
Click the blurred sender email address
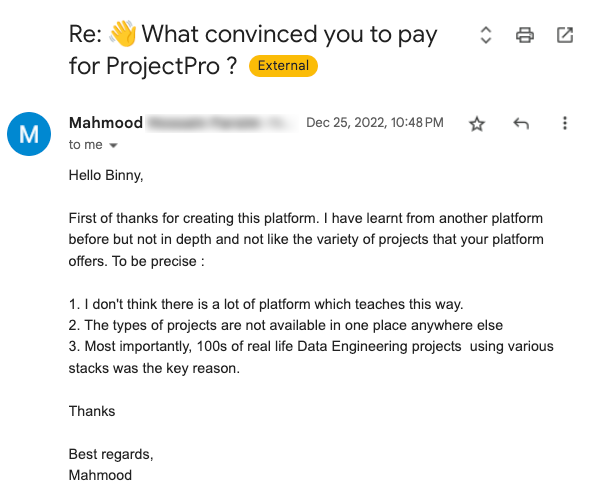point(221,123)
